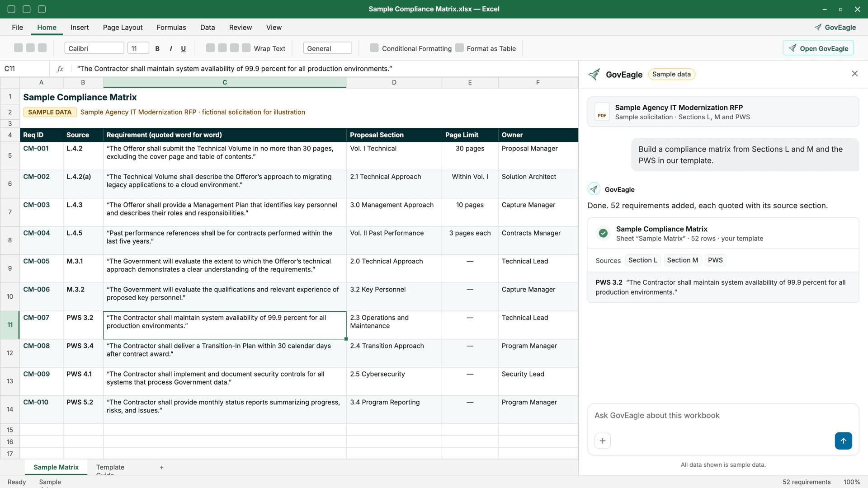Click the '3 pages each' page limit cell
The height and width of the screenshot is (488, 868).
[470, 240]
